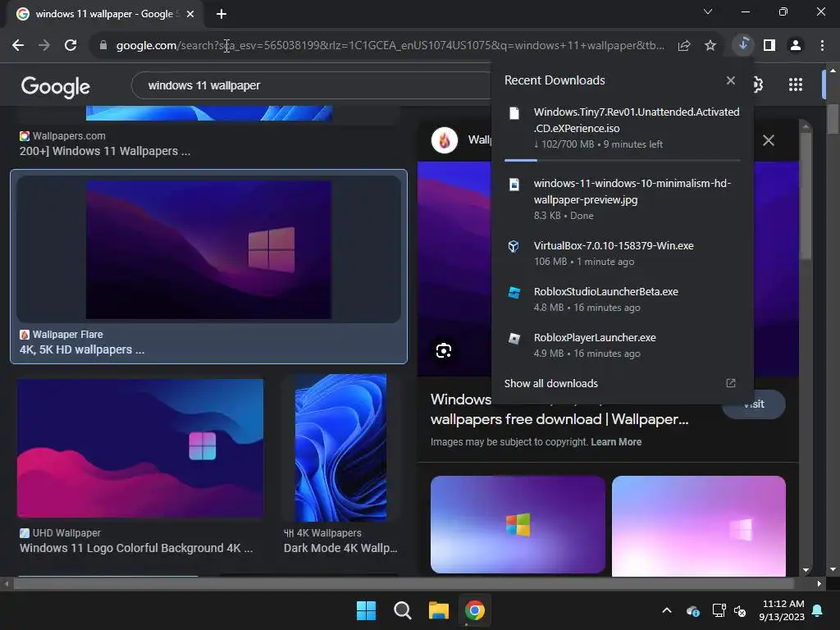Launch File Explorer from taskbar
Image resolution: width=840 pixels, height=630 pixels.
(x=439, y=610)
